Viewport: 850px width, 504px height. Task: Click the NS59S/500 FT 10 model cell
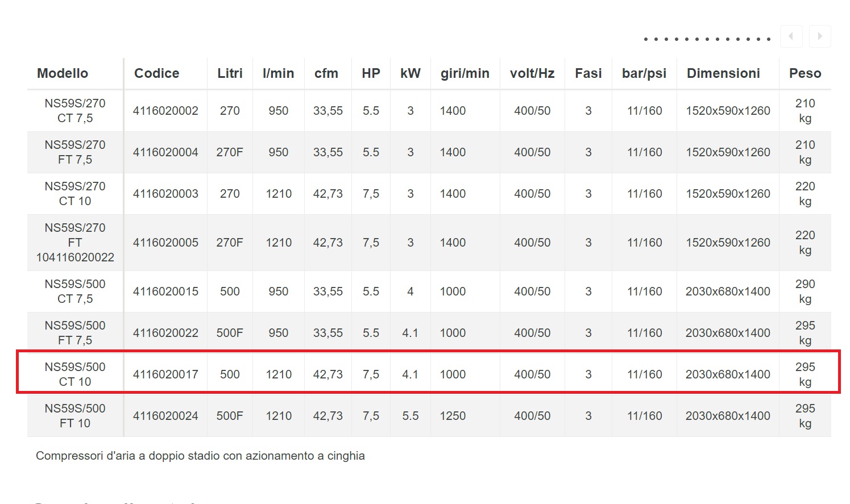point(75,416)
